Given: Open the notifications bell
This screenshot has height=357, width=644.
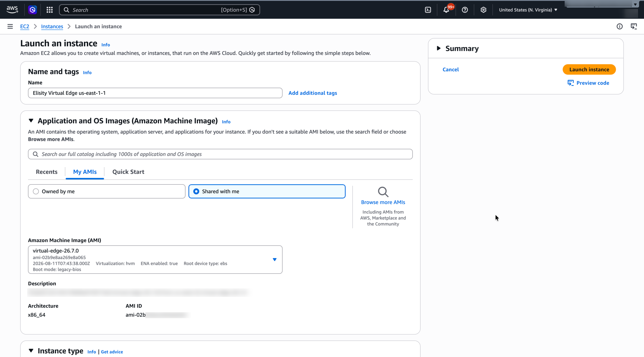Looking at the screenshot, I should coord(446,10).
